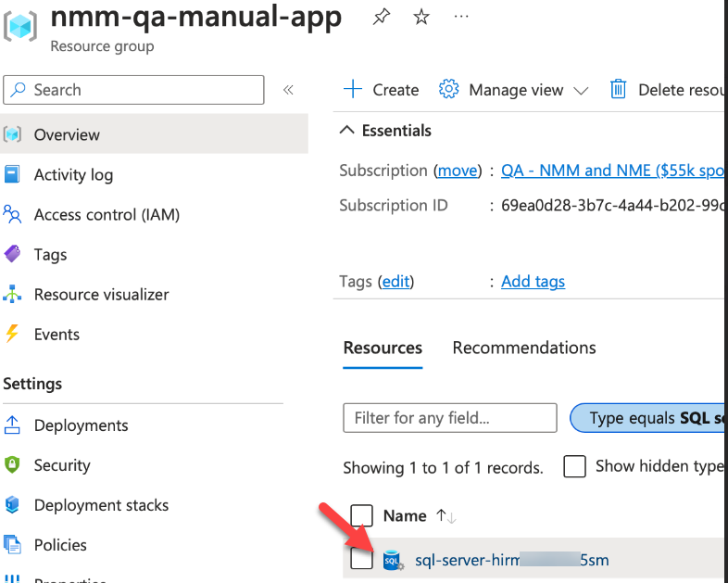The height and width of the screenshot is (583, 728).
Task: Click the gear icon for Manage view
Action: tap(448, 89)
